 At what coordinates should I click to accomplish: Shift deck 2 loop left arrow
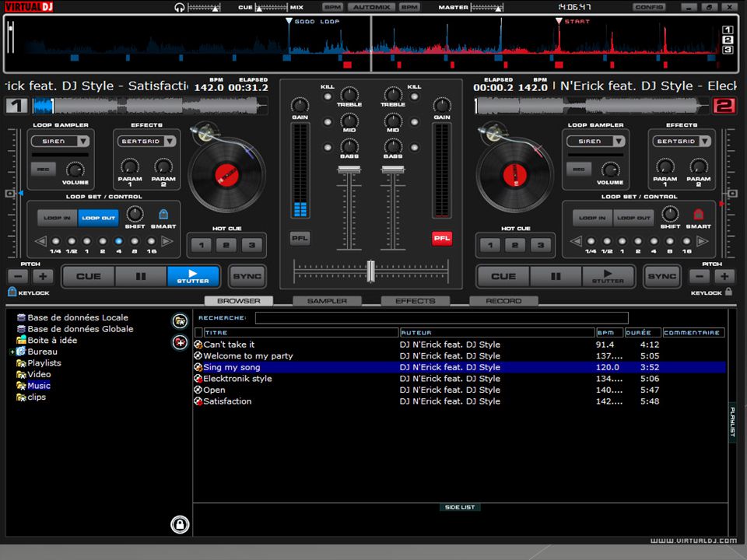(x=576, y=241)
